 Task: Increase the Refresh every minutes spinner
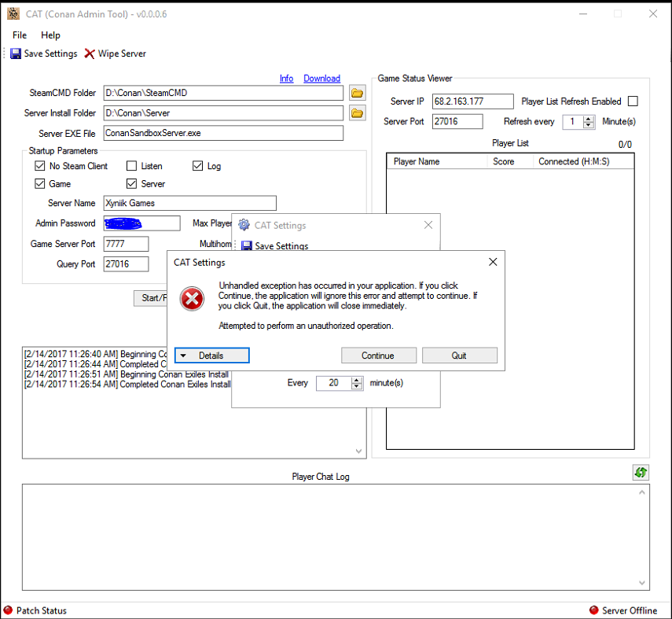[589, 119]
